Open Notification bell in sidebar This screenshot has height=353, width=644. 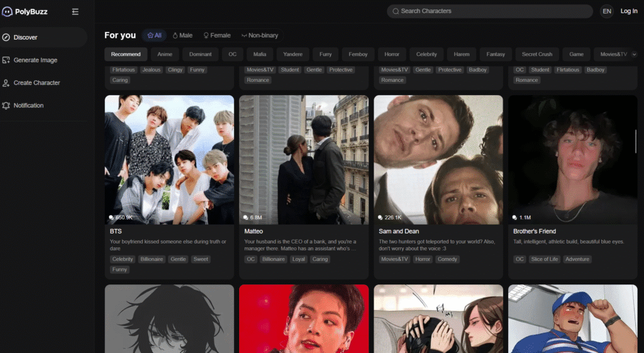pos(6,105)
